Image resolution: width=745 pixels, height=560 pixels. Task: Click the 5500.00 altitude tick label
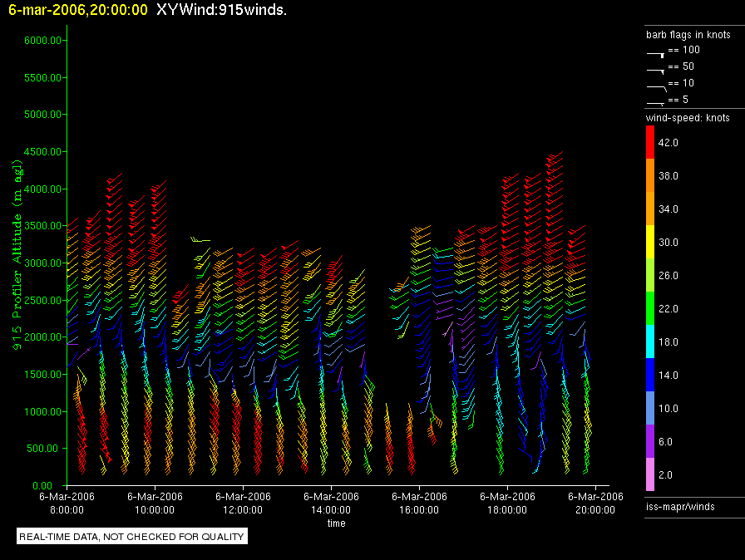(x=42, y=77)
